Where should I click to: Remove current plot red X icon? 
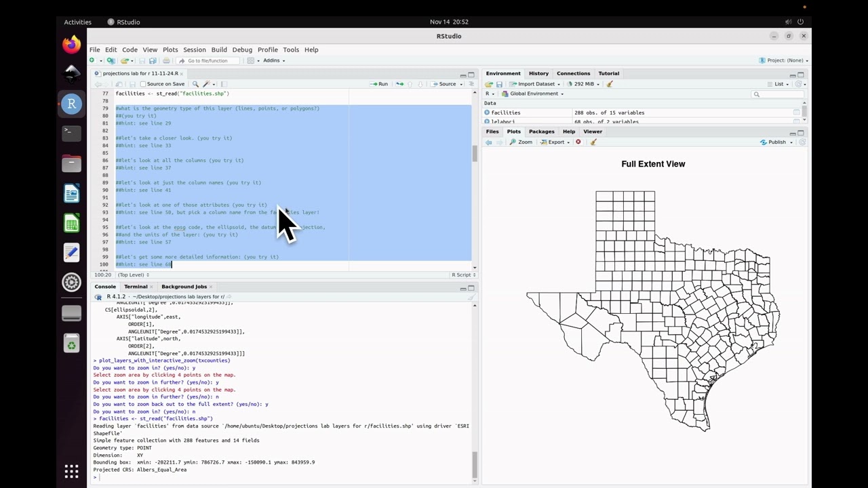tap(578, 142)
